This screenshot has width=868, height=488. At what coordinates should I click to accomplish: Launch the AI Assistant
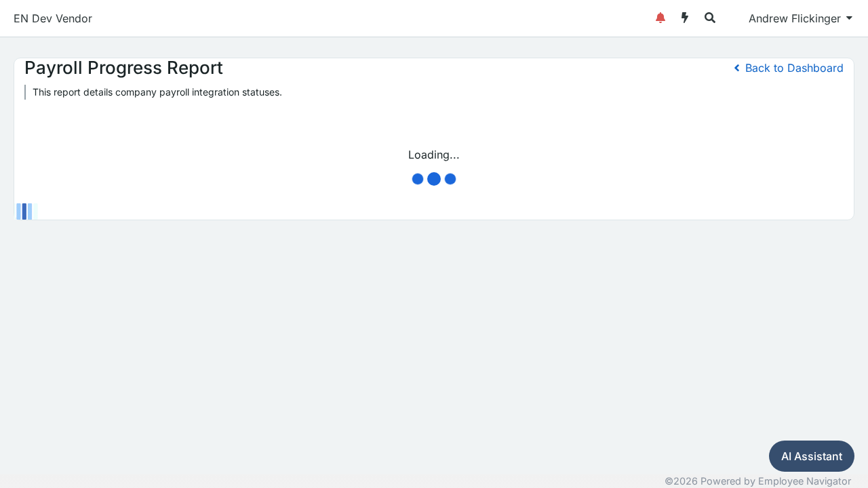[812, 456]
